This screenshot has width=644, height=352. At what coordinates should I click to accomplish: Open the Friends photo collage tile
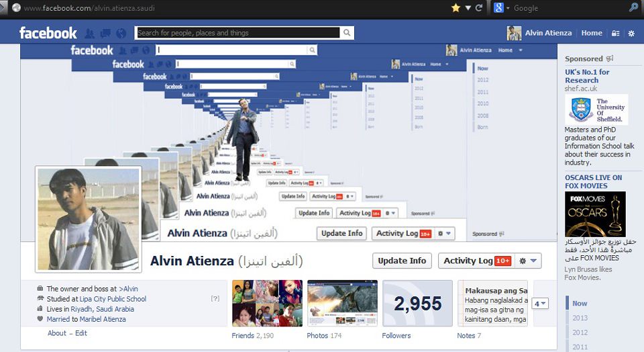pos(267,304)
